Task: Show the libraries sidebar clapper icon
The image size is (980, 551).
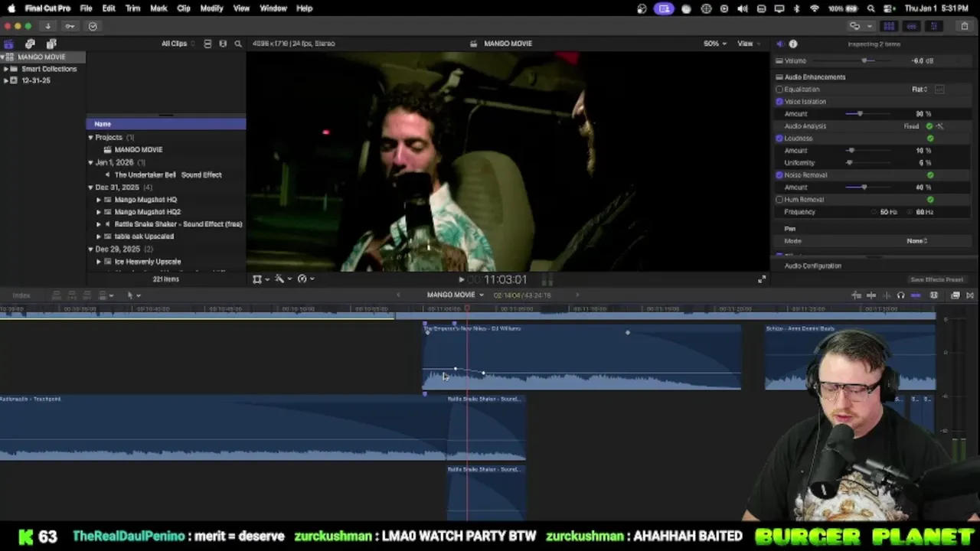Action: point(8,44)
